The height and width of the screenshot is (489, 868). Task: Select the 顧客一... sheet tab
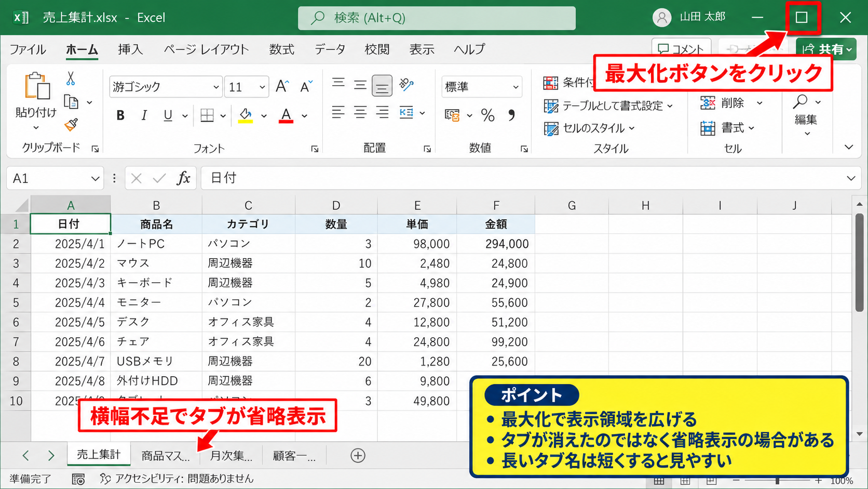(294, 456)
